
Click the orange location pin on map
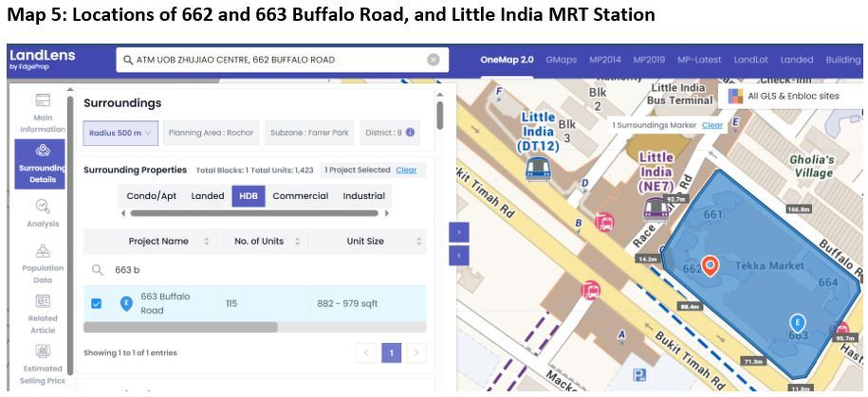pos(708,265)
